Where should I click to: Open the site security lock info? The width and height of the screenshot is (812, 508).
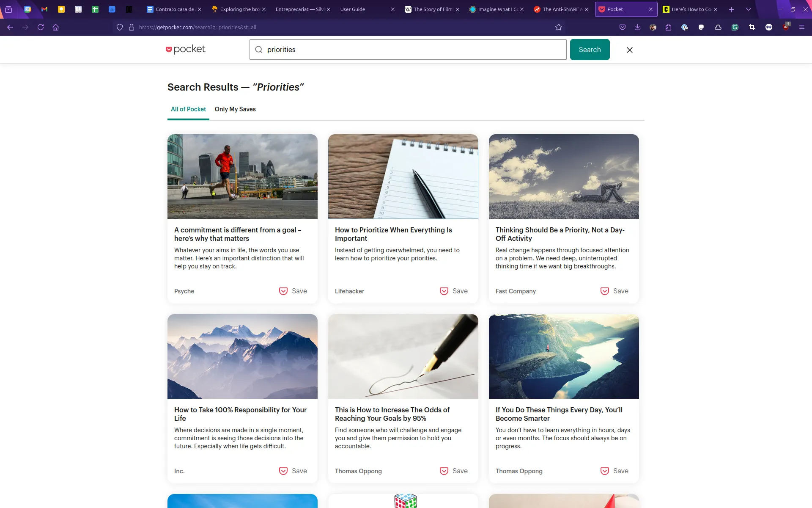pos(132,27)
